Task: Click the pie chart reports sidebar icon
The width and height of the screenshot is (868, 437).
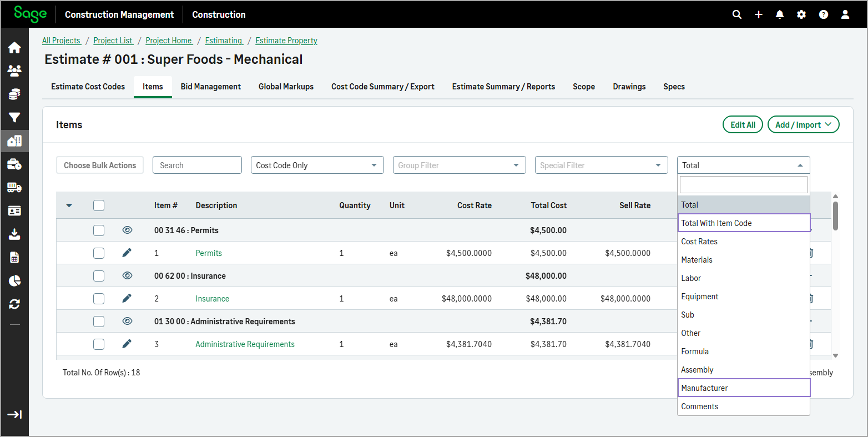Action: [x=14, y=281]
